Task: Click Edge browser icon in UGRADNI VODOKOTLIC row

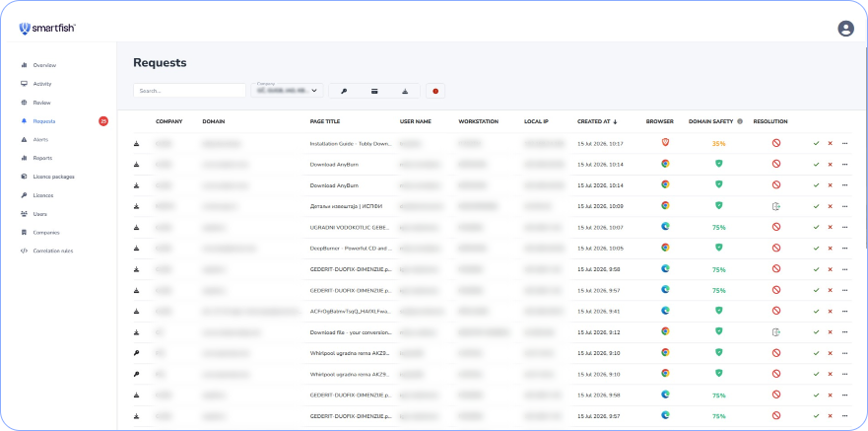Action: (x=665, y=226)
